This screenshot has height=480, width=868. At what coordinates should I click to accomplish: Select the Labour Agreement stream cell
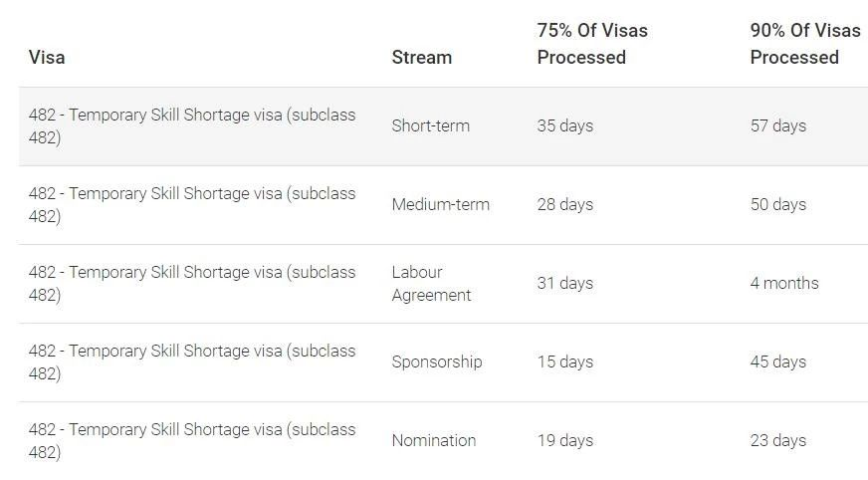click(x=431, y=284)
